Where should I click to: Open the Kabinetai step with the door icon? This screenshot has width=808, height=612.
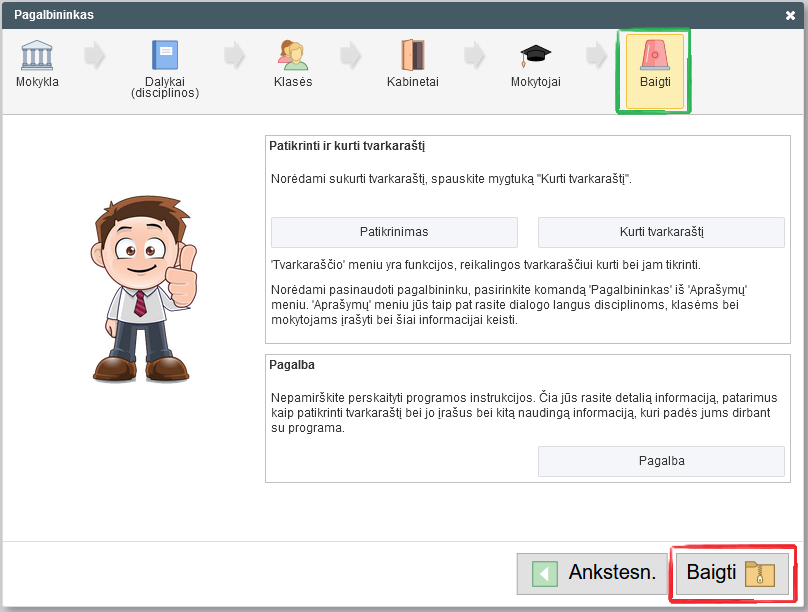coord(413,64)
